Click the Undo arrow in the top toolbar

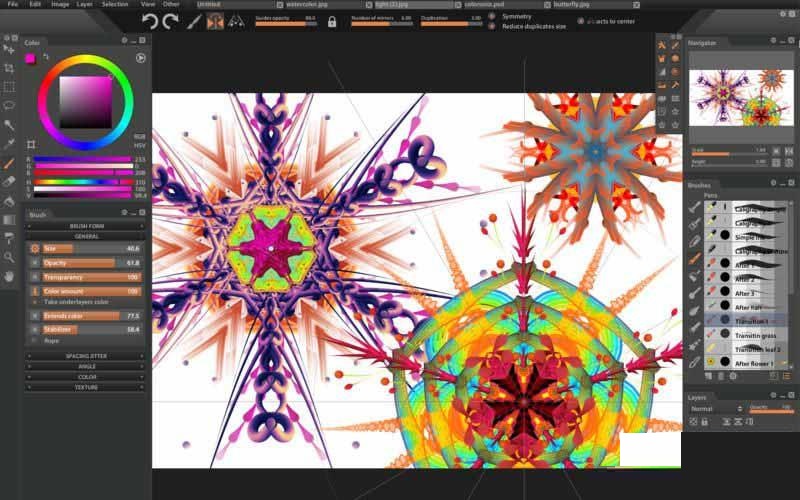[x=149, y=21]
